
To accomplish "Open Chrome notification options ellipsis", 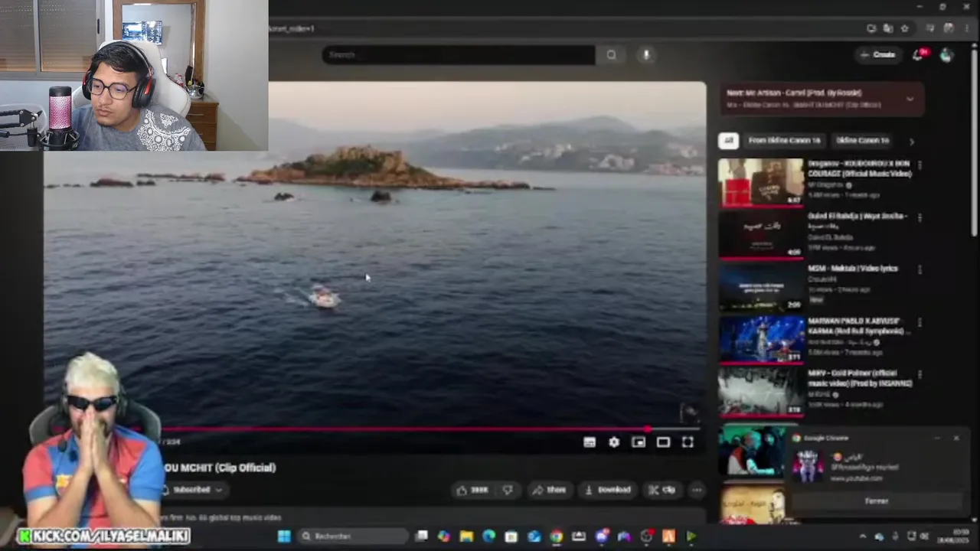I will [x=937, y=439].
